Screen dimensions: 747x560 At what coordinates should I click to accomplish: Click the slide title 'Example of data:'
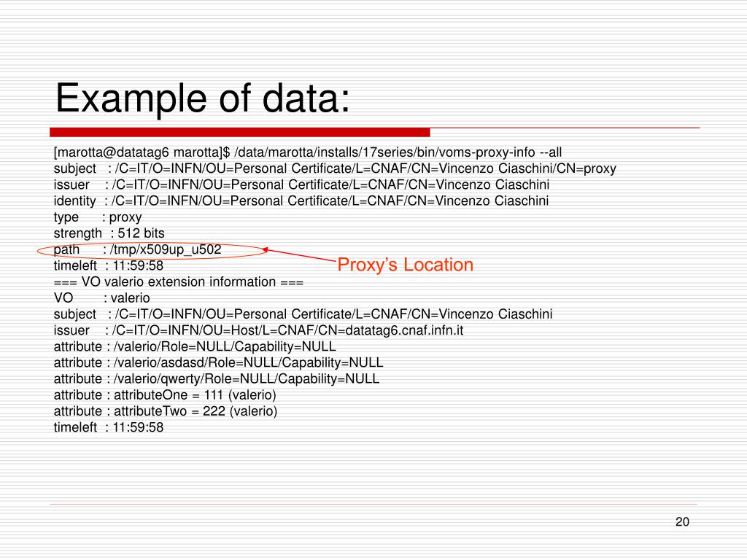pyautogui.click(x=203, y=98)
